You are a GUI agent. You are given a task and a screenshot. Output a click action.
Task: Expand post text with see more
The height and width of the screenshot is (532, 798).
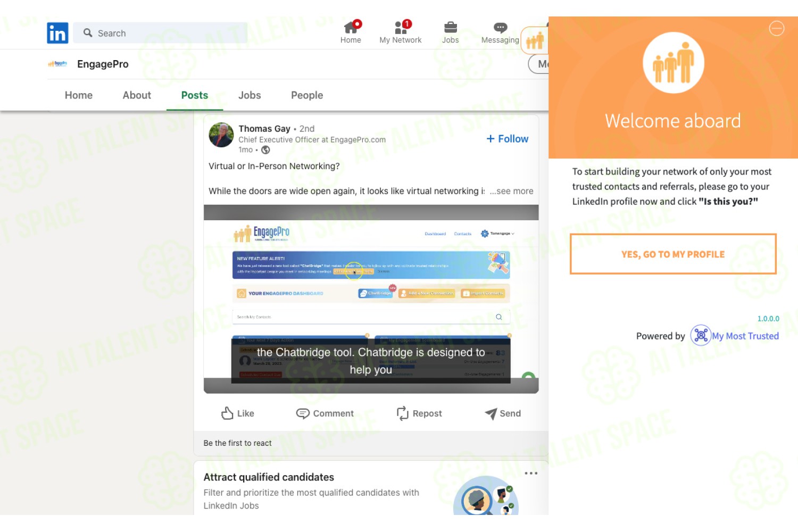(511, 191)
